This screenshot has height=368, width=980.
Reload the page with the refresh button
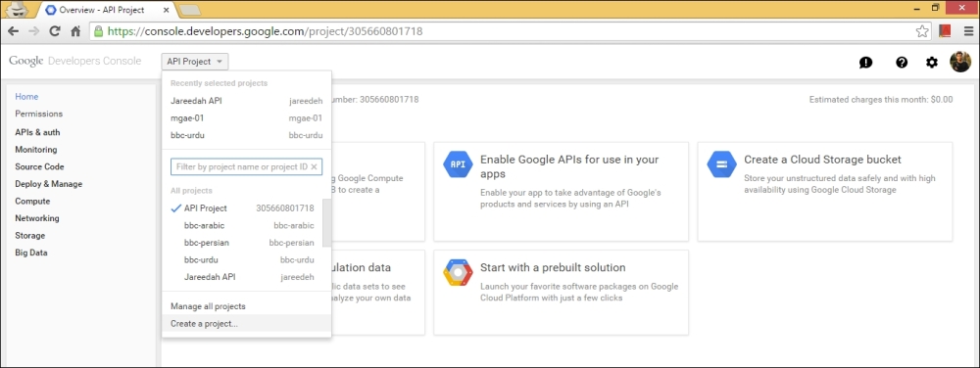pos(55,30)
